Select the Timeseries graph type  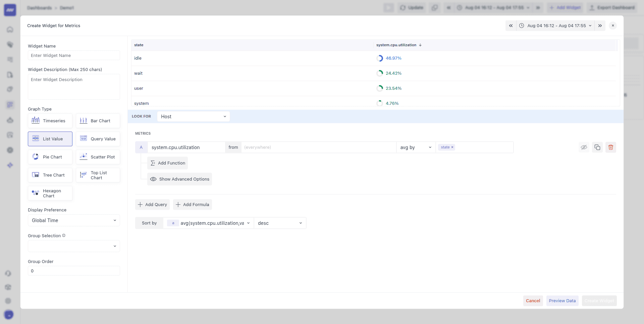[50, 121]
